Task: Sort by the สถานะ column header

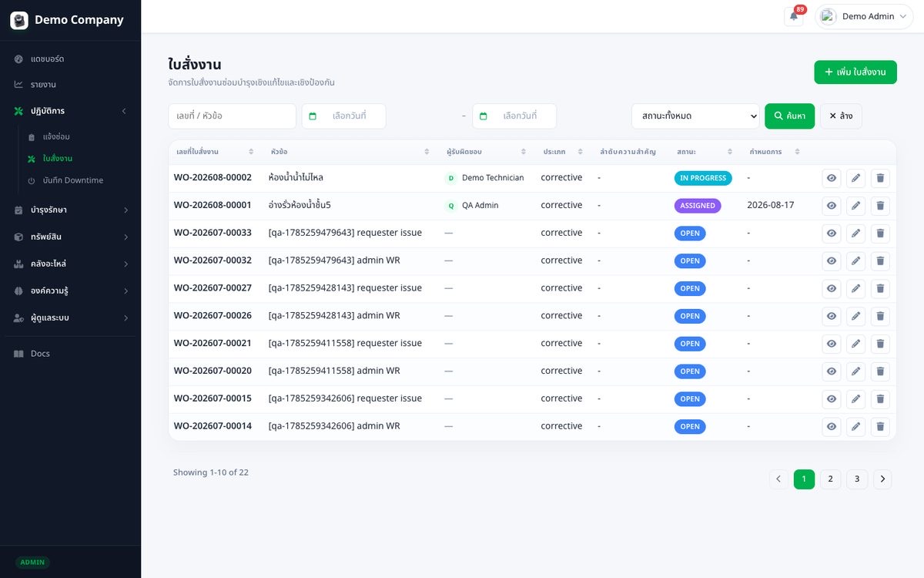Action: click(x=705, y=152)
